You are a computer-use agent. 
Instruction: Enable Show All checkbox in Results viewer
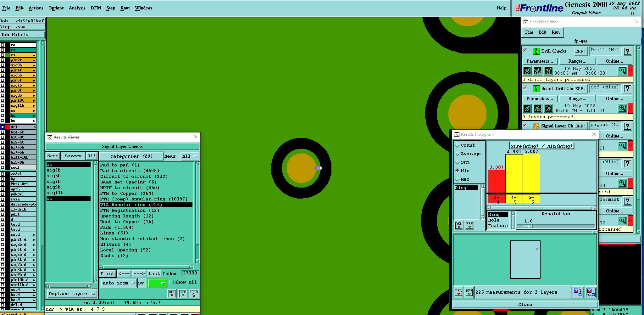172,282
